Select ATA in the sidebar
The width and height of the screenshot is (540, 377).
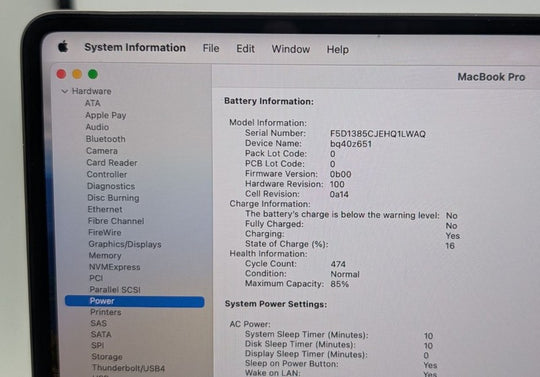click(93, 103)
